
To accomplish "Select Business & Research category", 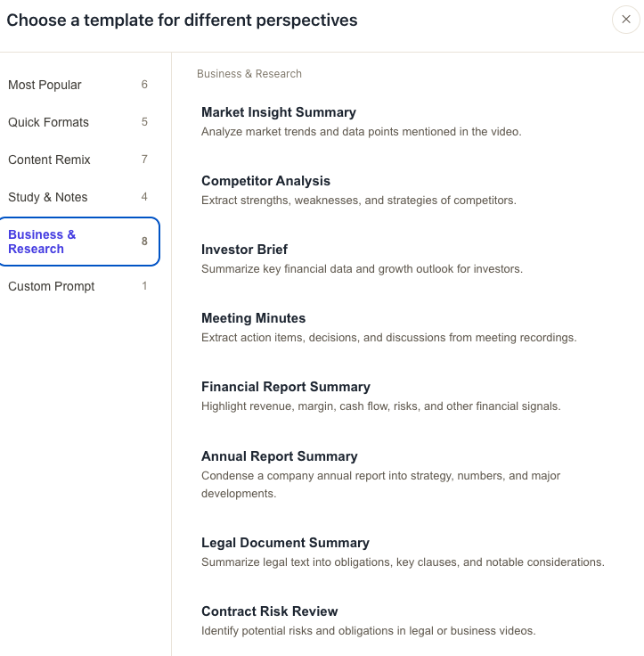I will coord(78,242).
